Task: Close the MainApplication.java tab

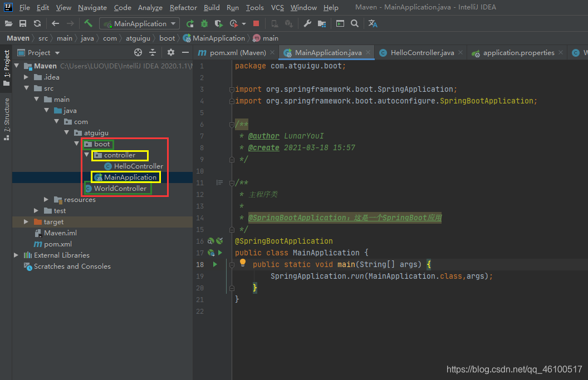Action: (368, 52)
